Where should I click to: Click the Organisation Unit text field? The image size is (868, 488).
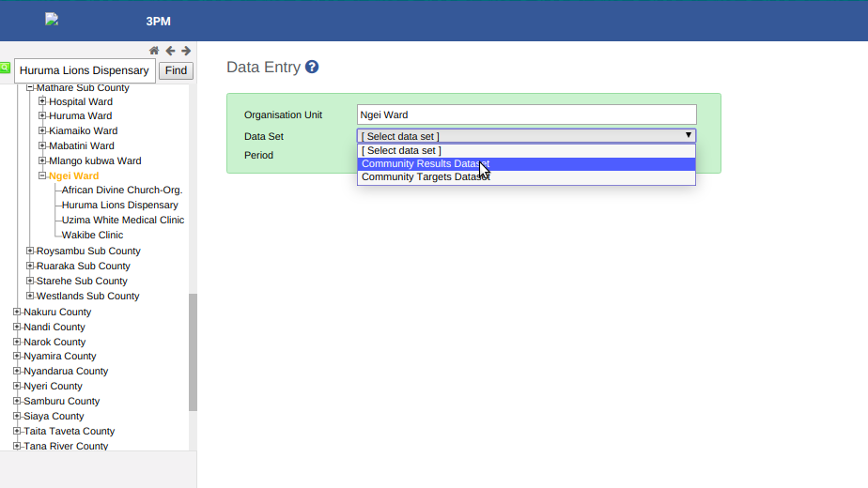(526, 114)
